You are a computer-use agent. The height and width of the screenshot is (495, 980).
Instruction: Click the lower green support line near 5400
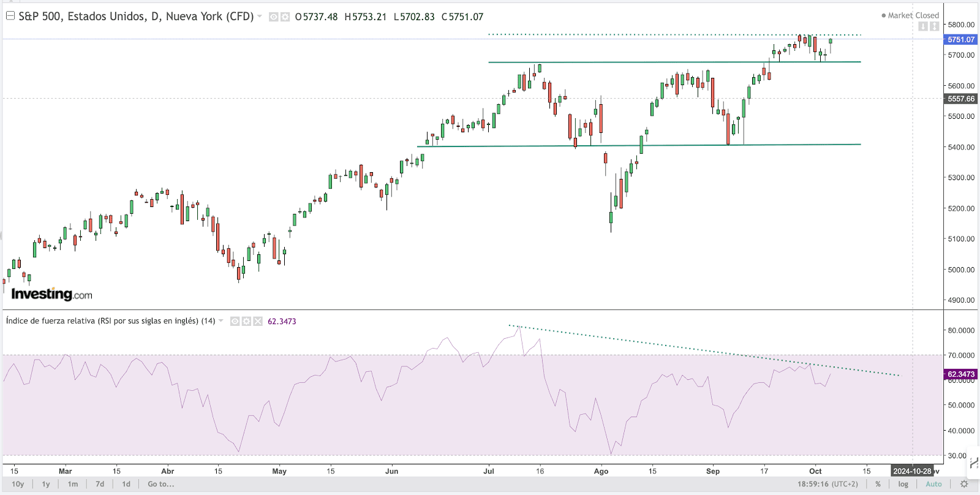pyautogui.click(x=639, y=145)
